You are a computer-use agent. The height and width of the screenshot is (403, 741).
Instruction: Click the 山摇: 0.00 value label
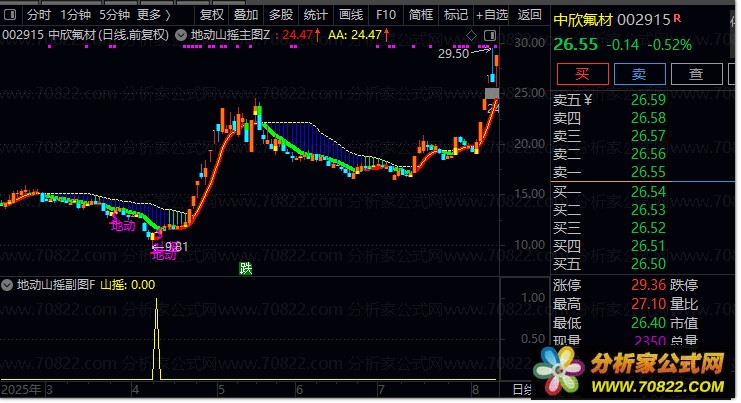[128, 285]
